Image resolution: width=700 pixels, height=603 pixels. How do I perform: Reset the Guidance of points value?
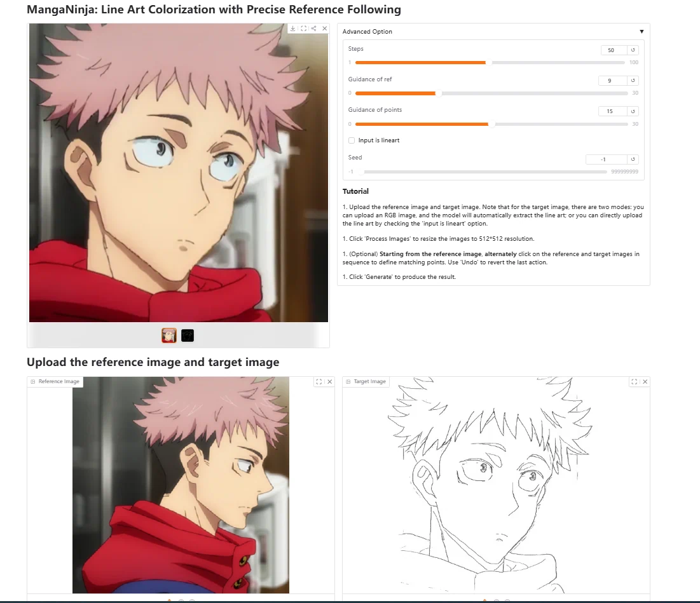tap(633, 111)
